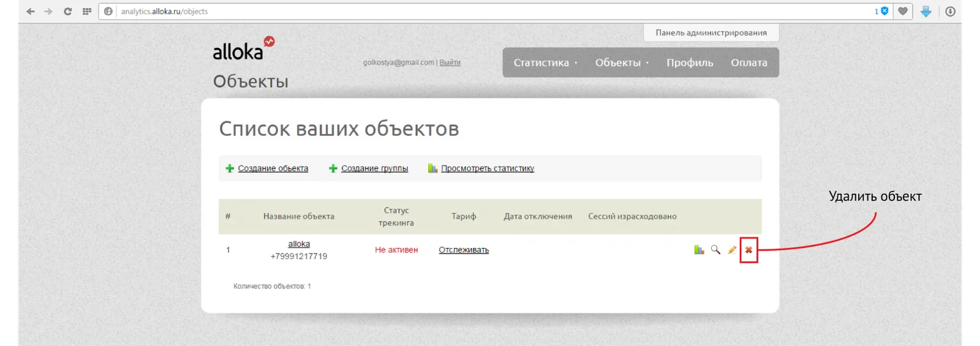Click the phone number +79991217719
This screenshot has height=346, width=980.
click(299, 256)
